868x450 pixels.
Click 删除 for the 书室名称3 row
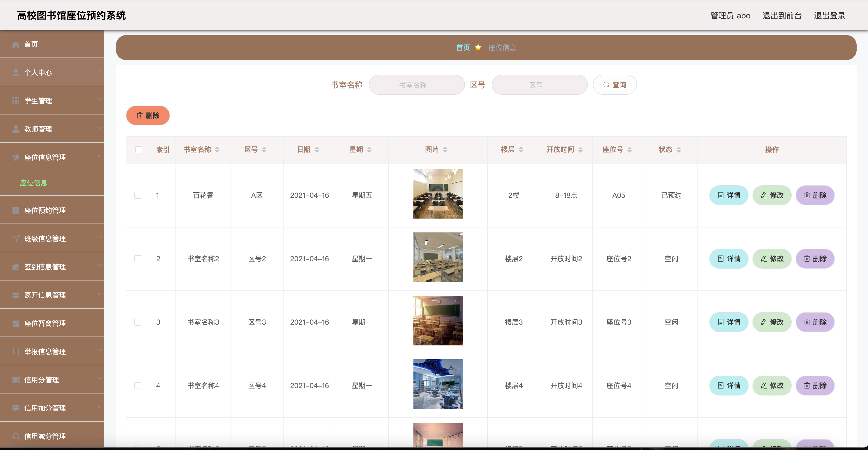(x=815, y=322)
